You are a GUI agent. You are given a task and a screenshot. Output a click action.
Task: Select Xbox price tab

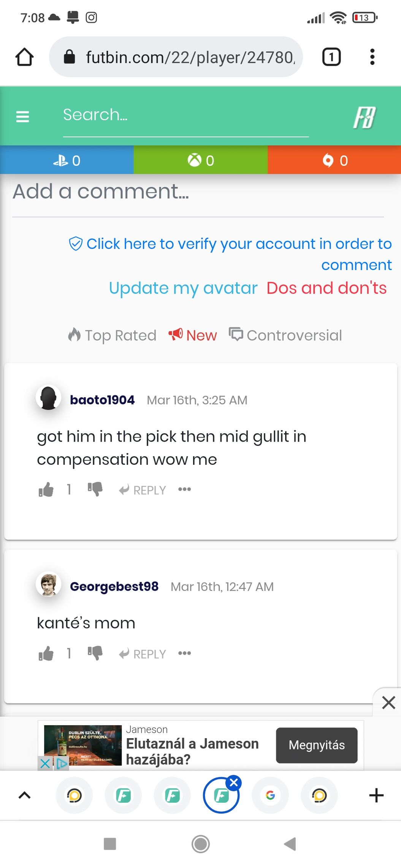click(201, 161)
